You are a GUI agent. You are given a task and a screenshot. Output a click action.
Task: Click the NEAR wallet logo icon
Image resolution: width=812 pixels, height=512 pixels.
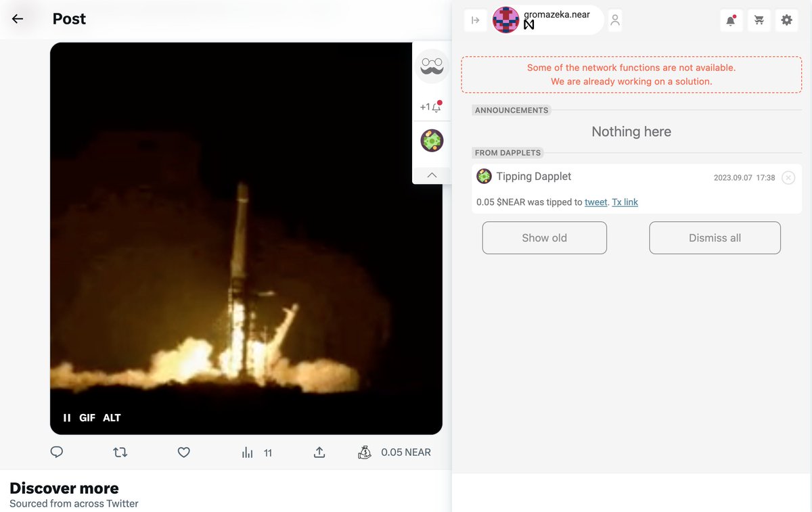tap(529, 25)
